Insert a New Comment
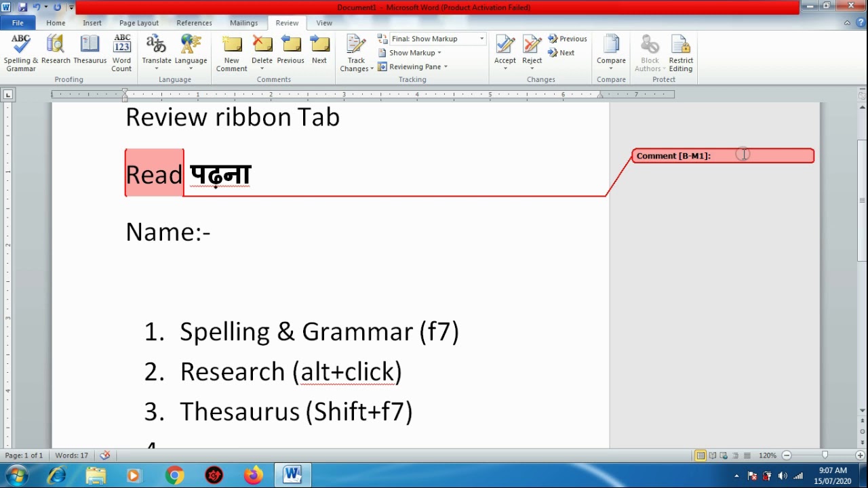The width and height of the screenshot is (868, 488). coord(232,53)
